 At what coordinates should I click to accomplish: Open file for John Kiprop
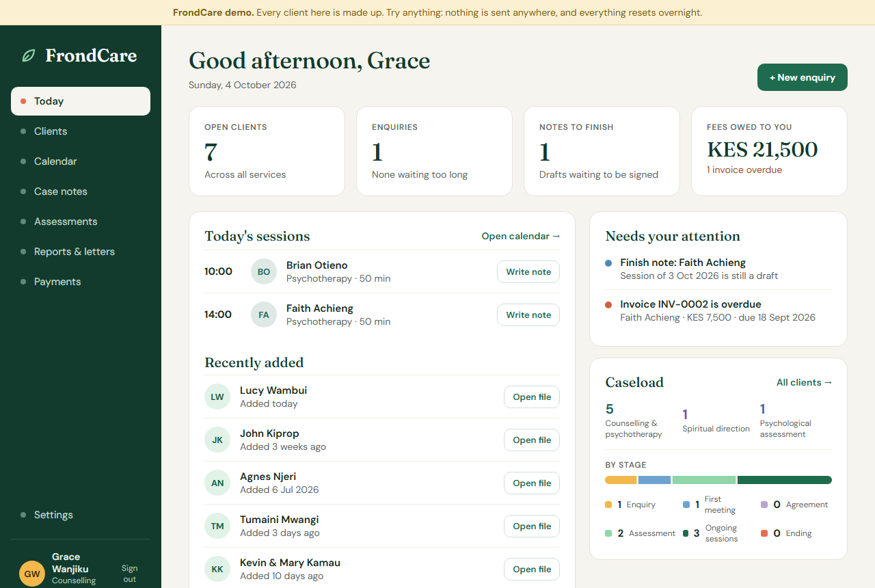coord(532,440)
